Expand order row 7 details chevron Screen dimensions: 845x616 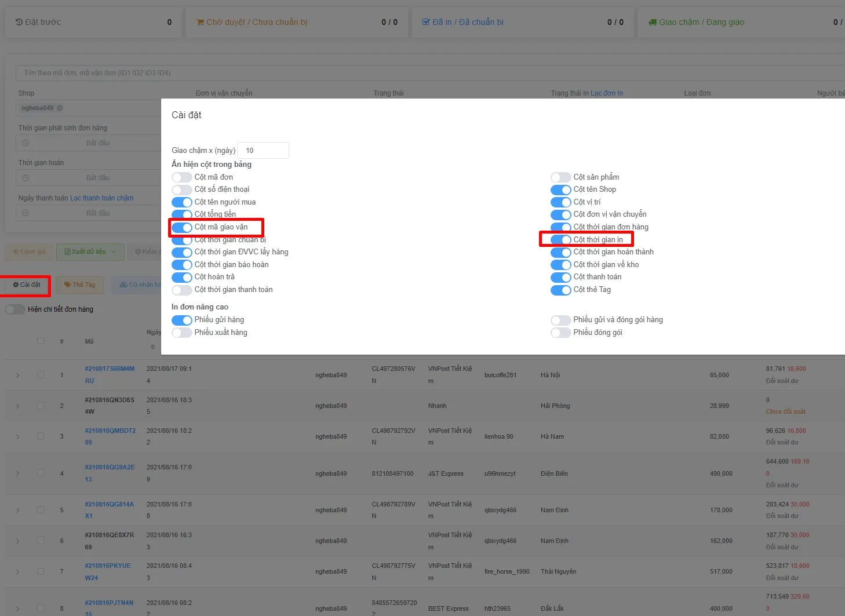pyautogui.click(x=18, y=572)
